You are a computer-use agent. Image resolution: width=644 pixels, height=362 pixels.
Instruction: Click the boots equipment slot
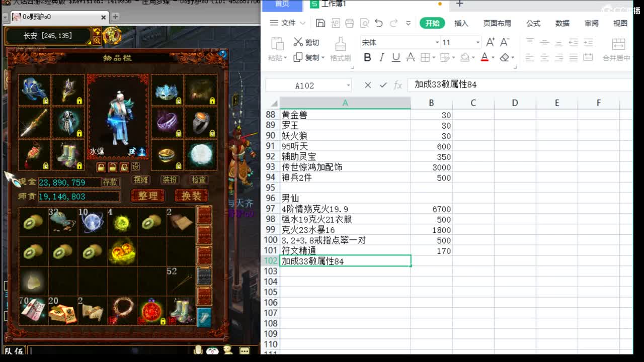68,155
